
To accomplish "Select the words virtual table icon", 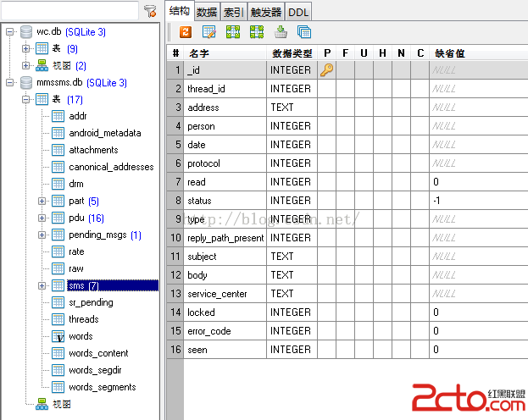I will (x=58, y=336).
